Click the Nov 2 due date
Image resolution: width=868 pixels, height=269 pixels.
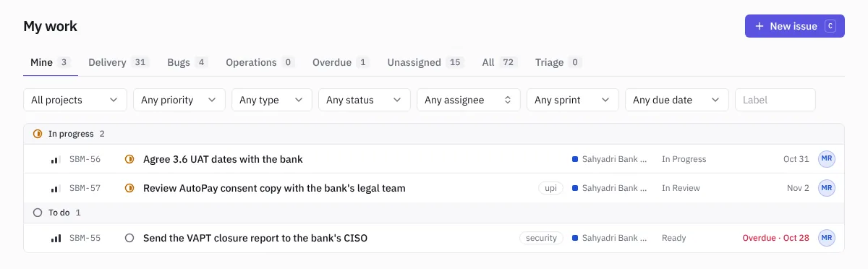(798, 188)
